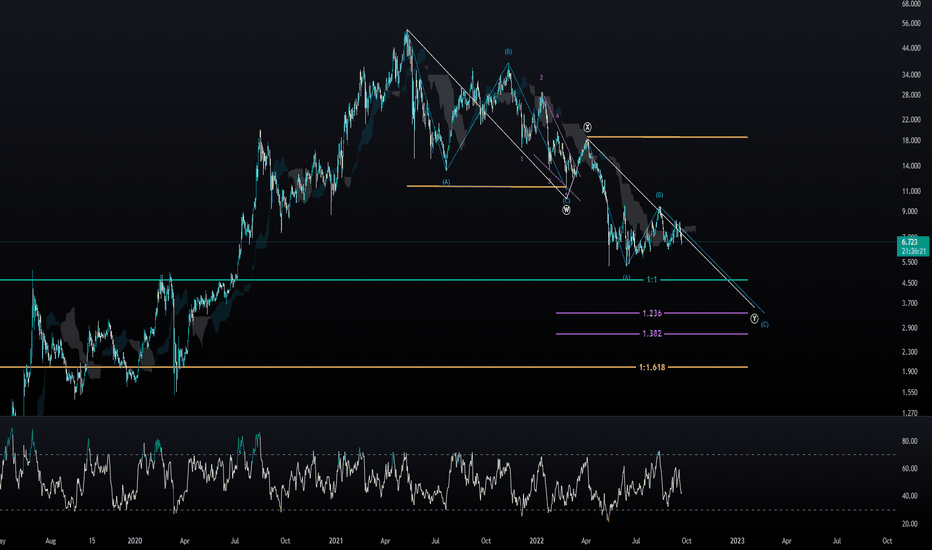Viewport: 932px width, 550px height.
Task: Click the 2021 label on time axis
Action: pyautogui.click(x=336, y=541)
